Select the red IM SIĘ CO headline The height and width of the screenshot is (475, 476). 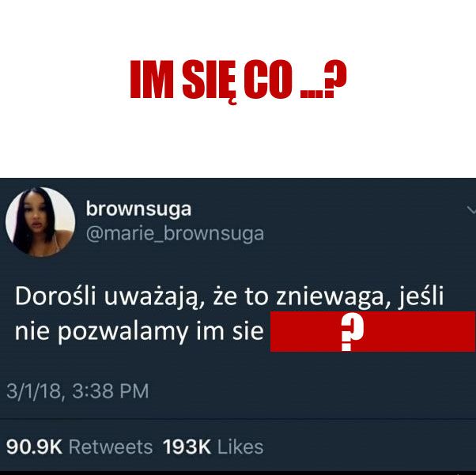coord(238,80)
